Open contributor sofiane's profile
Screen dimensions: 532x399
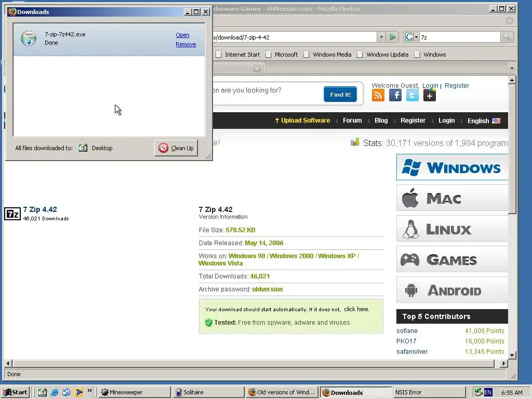coord(407,331)
